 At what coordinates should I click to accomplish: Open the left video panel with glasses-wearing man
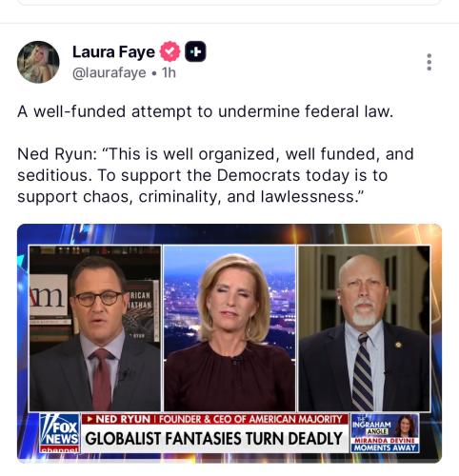click(95, 328)
